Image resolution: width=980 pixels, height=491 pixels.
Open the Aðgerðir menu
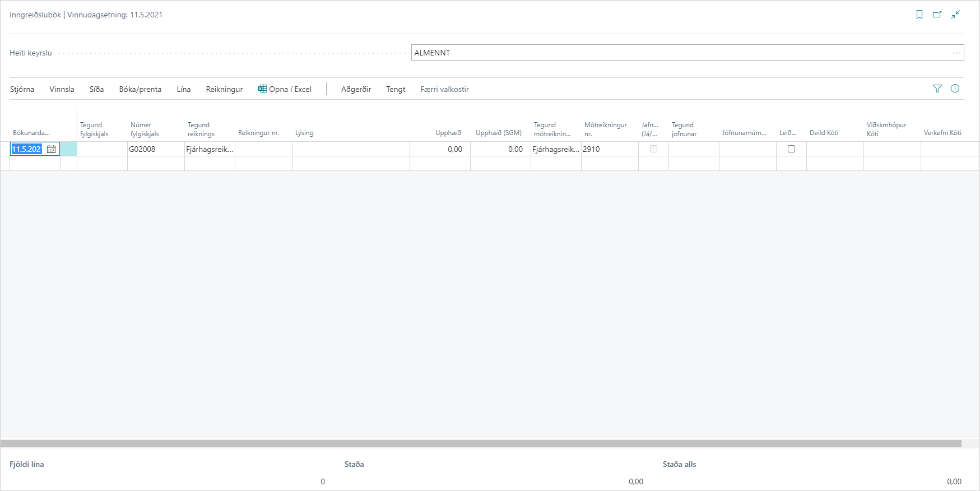point(356,89)
